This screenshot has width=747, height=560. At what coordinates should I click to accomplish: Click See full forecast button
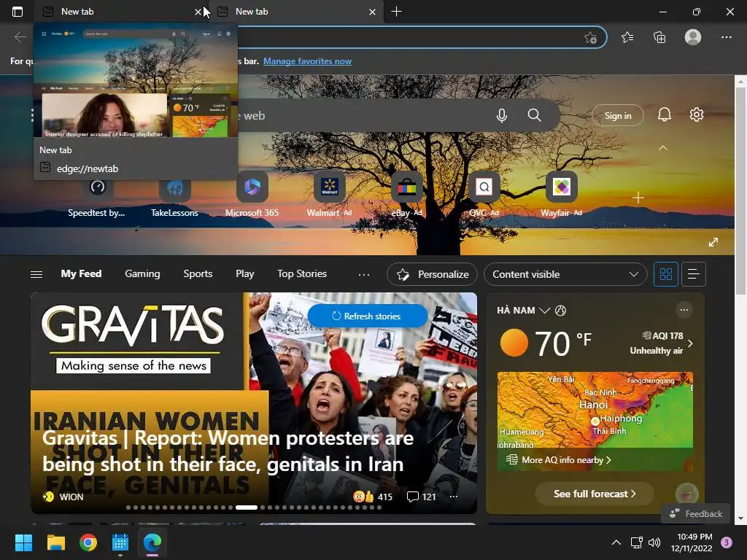[x=595, y=494]
